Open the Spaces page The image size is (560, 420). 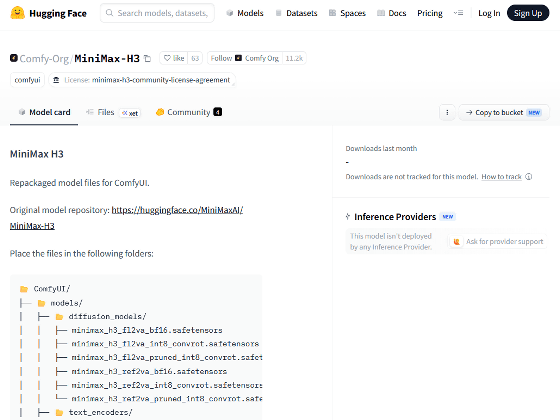coord(347,13)
